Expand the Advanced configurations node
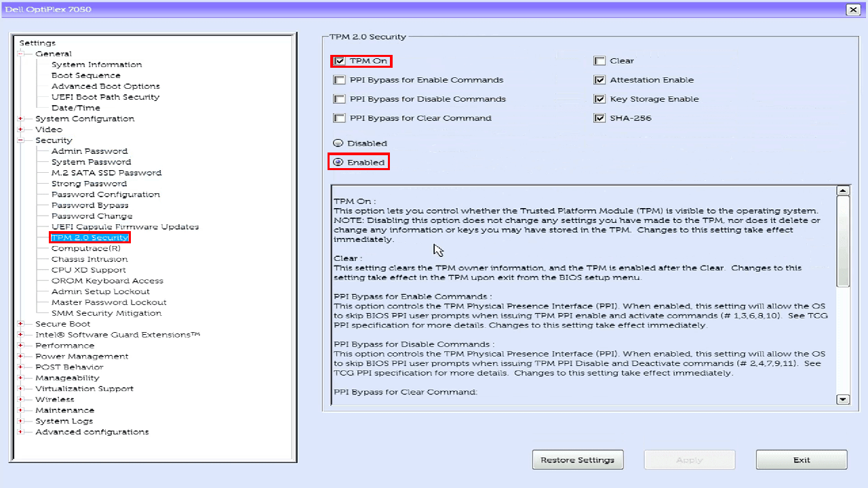This screenshot has height=488, width=868. [x=21, y=432]
